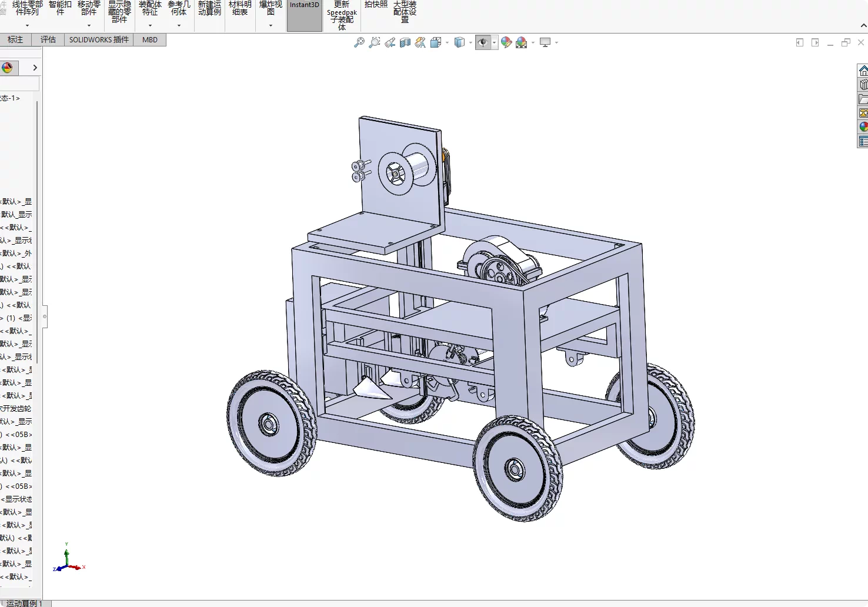Screen dimensions: 868x607
Task: Open the File Explorer folder icon in task pane
Action: click(x=863, y=99)
